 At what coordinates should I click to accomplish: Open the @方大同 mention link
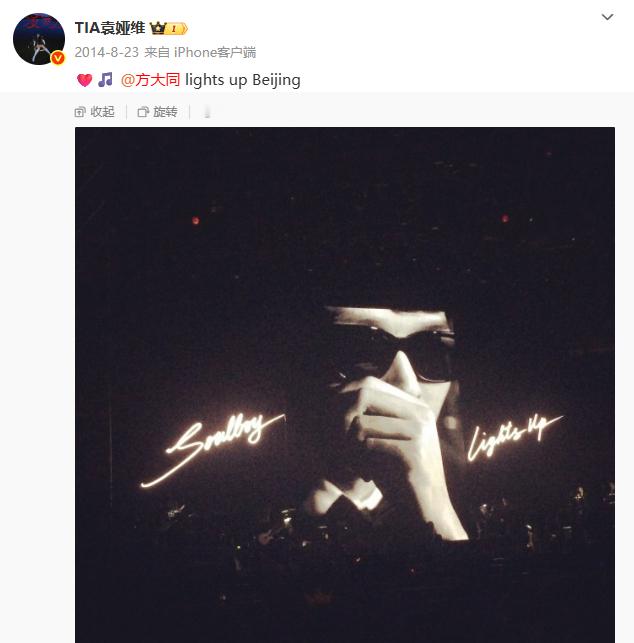click(150, 80)
